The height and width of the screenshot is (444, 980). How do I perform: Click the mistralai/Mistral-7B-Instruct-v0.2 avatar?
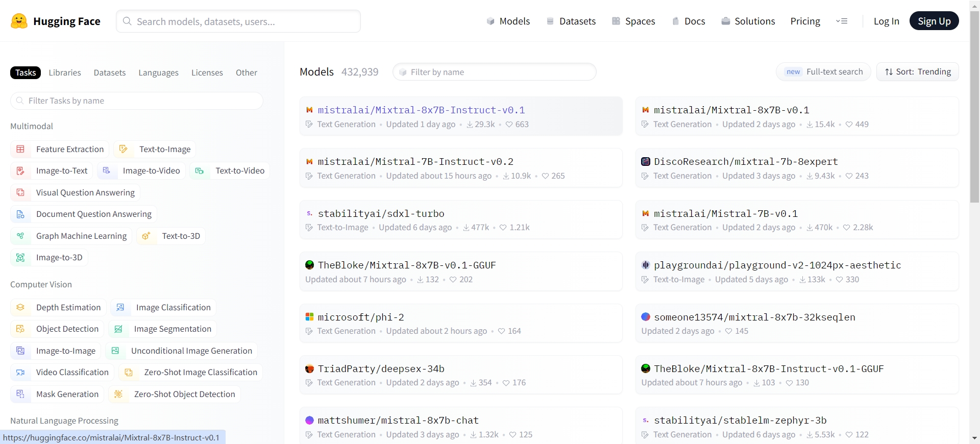(x=309, y=161)
